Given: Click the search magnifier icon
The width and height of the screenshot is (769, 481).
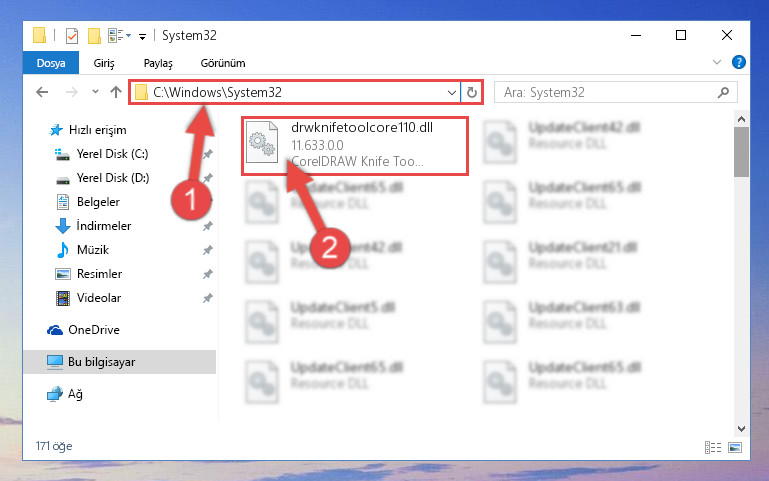Looking at the screenshot, I should pyautogui.click(x=723, y=92).
